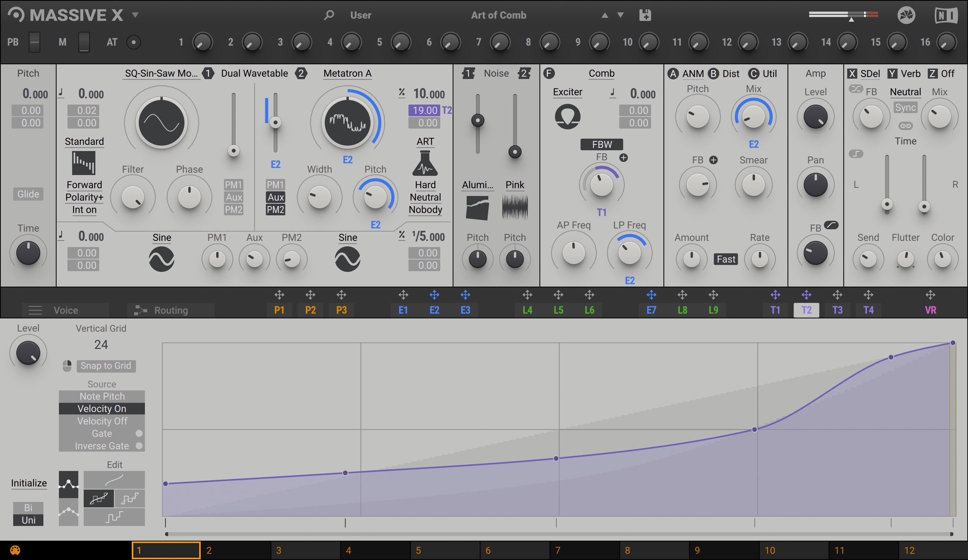
Task: Toggle the Sync button in SDel
Action: [x=905, y=107]
